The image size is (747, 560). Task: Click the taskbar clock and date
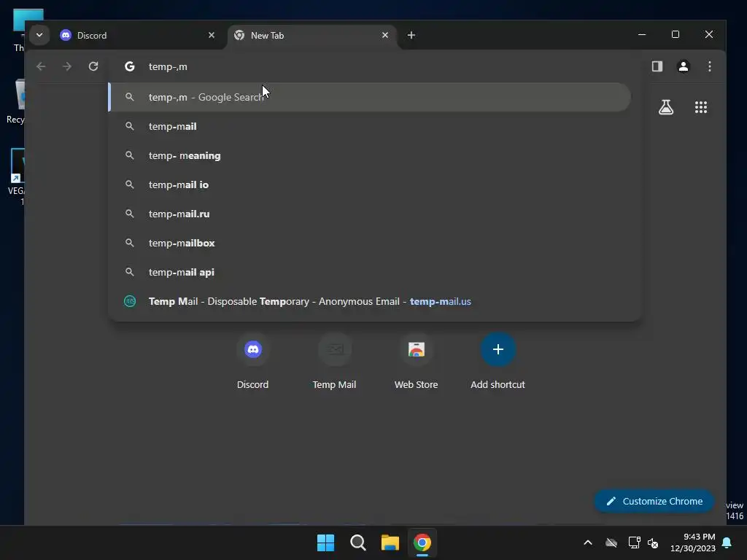point(693,542)
